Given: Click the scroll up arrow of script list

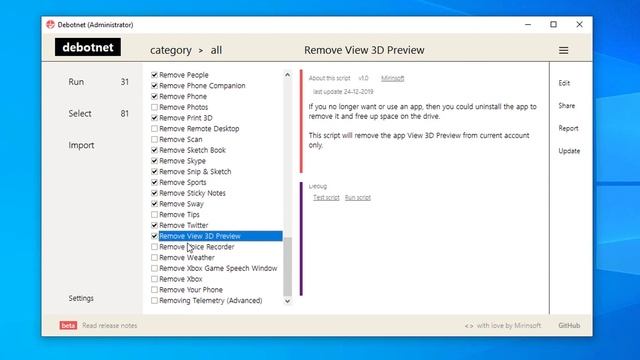Looking at the screenshot, I should (x=287, y=75).
